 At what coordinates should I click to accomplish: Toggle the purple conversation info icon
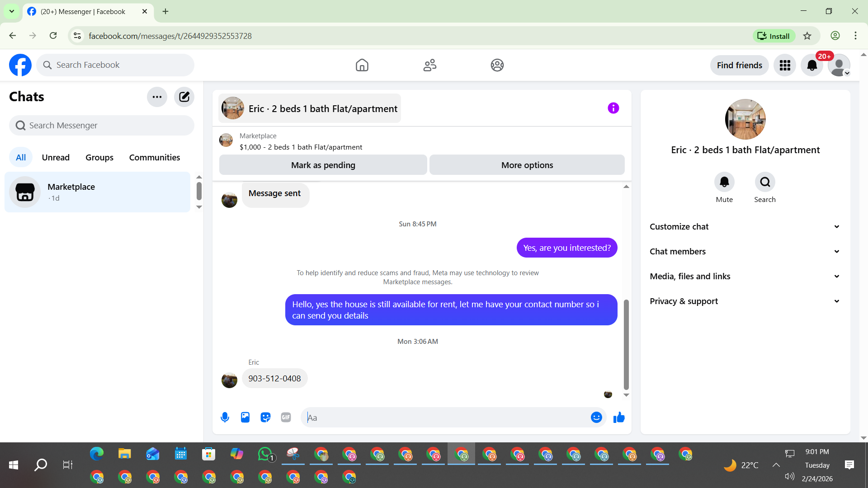[613, 108]
